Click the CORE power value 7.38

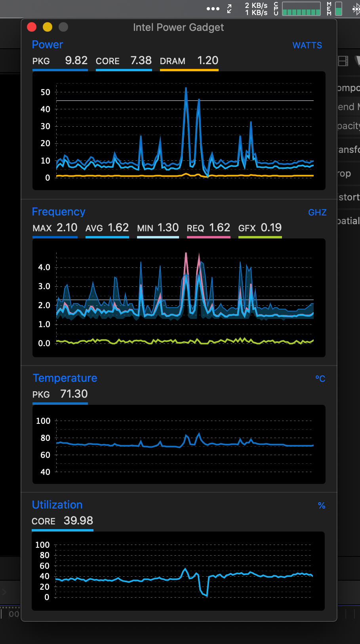pyautogui.click(x=141, y=60)
